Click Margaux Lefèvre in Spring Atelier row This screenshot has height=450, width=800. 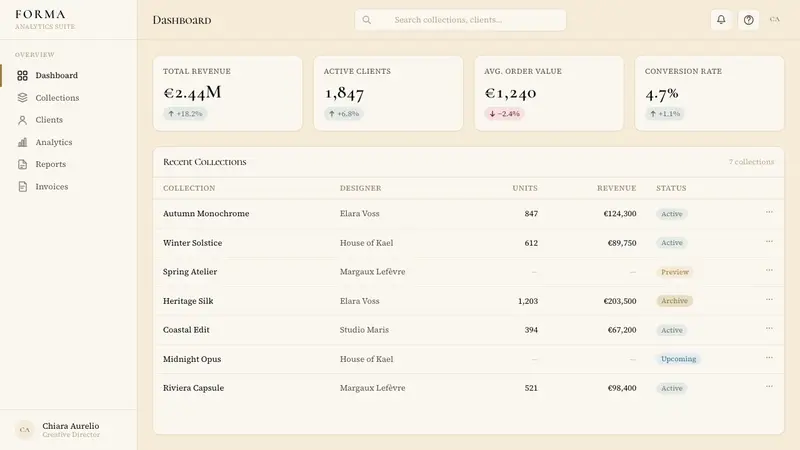coord(372,272)
